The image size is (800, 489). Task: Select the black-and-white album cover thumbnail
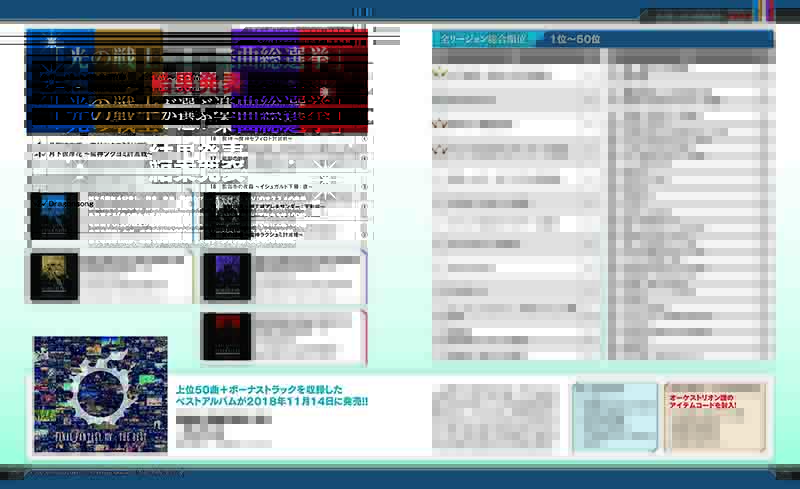(x=228, y=216)
